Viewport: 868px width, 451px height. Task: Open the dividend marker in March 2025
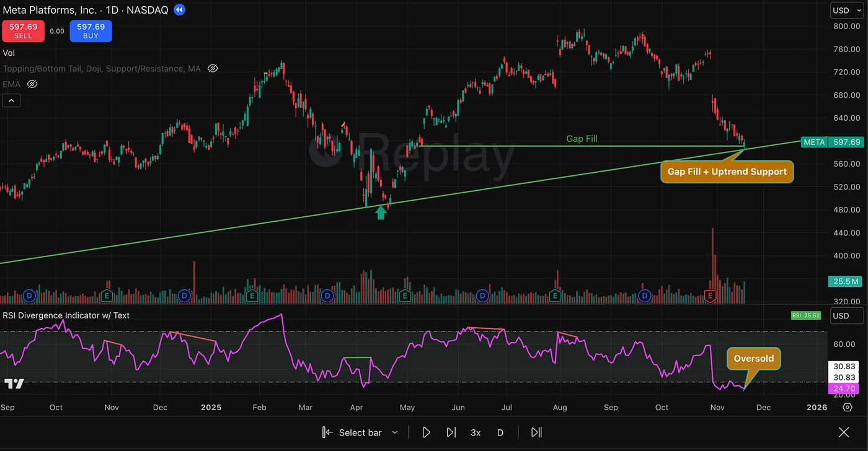[328, 296]
